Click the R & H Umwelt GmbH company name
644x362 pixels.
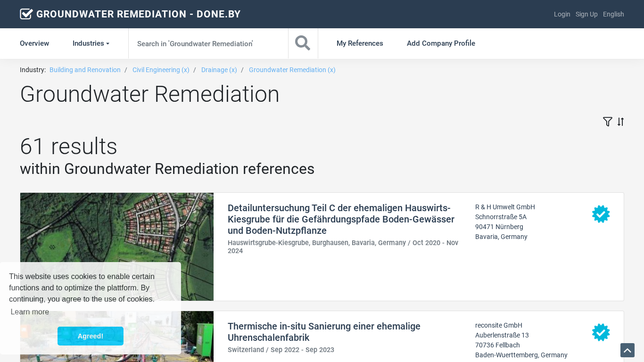505,207
